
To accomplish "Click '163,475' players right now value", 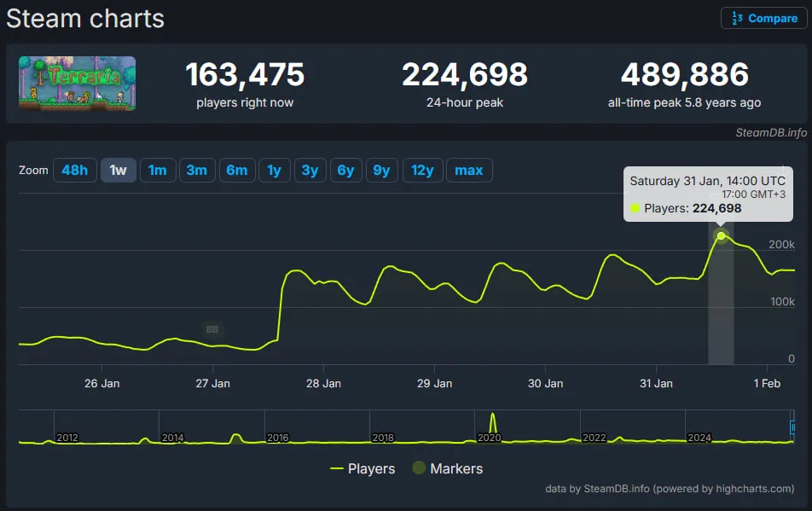I will pos(245,74).
